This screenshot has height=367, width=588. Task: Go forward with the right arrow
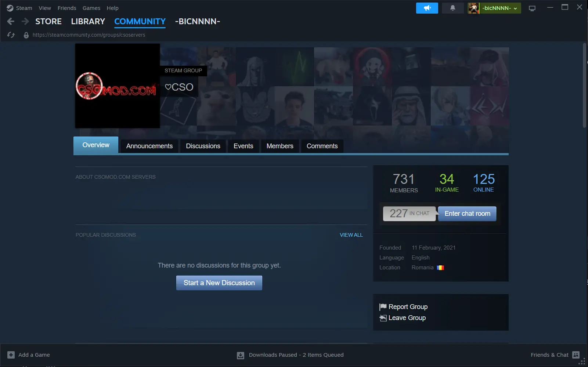[25, 21]
